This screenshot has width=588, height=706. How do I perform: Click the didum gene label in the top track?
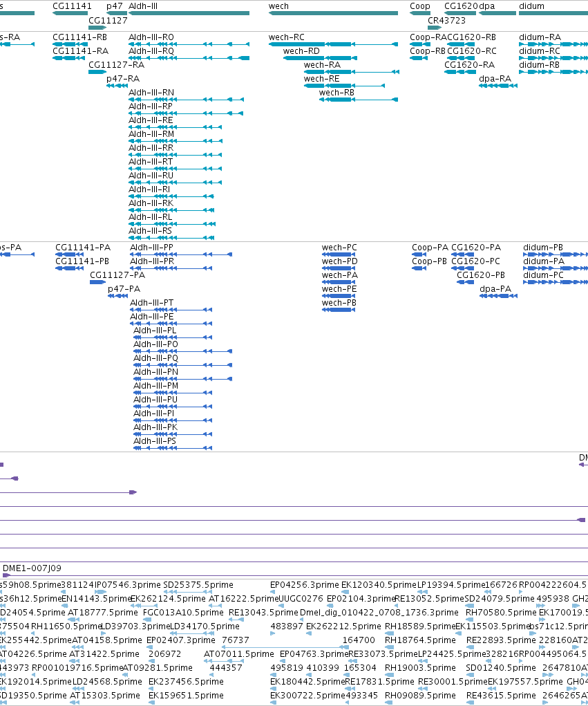coord(532,6)
